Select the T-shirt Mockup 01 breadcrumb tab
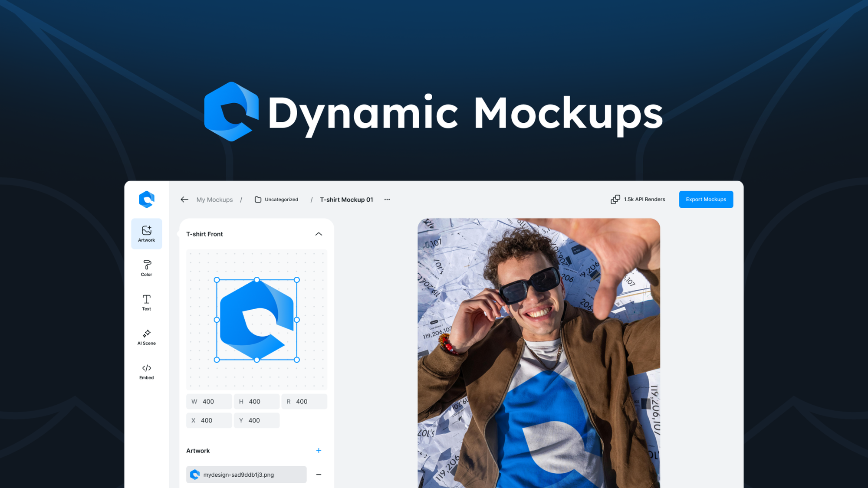 [346, 199]
